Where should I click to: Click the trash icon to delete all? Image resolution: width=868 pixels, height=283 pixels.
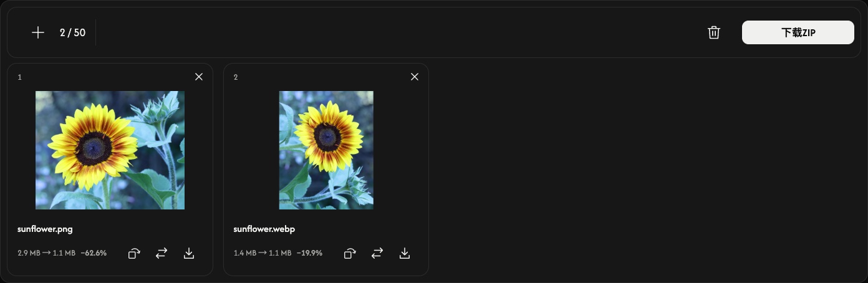(714, 32)
